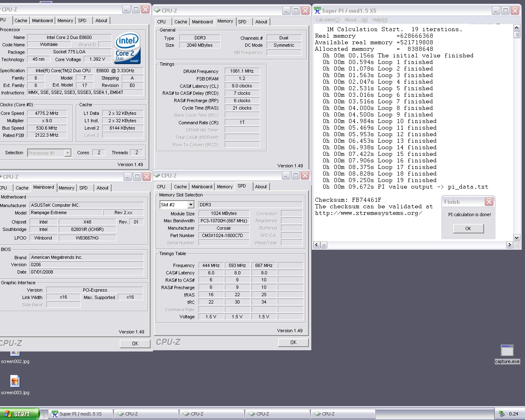Minimize the Super PI window
Screen dimensions: 525x420
pos(496,11)
